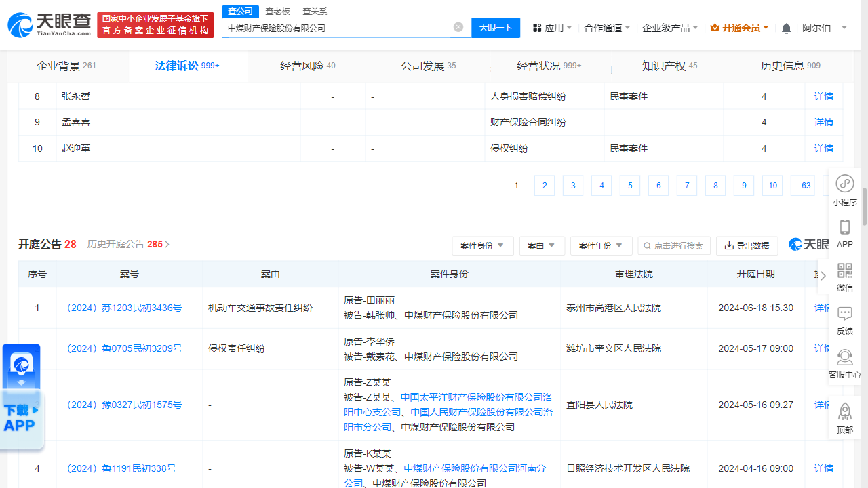Click the notification bell icon
This screenshot has width=868, height=488.
(x=785, y=26)
